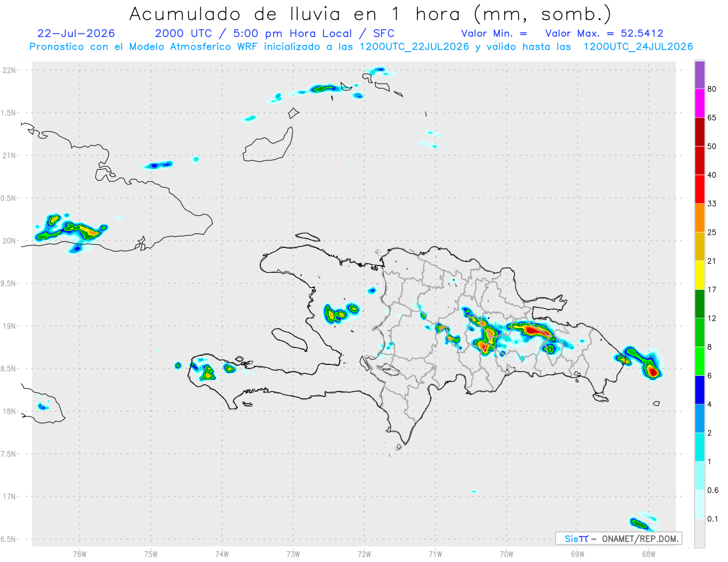Click "Valor Max. = 52.5412" text

[x=604, y=33]
